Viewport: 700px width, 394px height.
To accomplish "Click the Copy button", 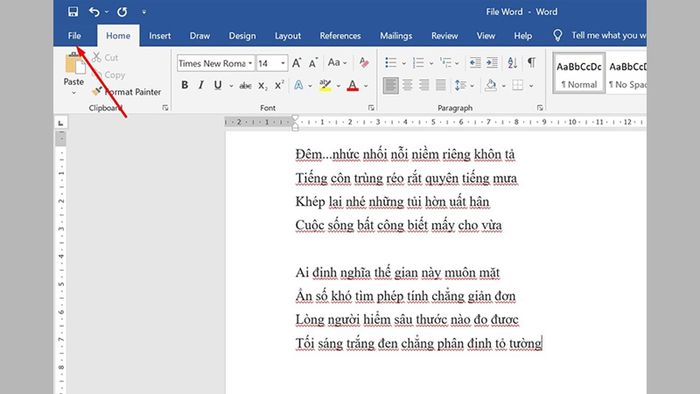I will [x=109, y=75].
